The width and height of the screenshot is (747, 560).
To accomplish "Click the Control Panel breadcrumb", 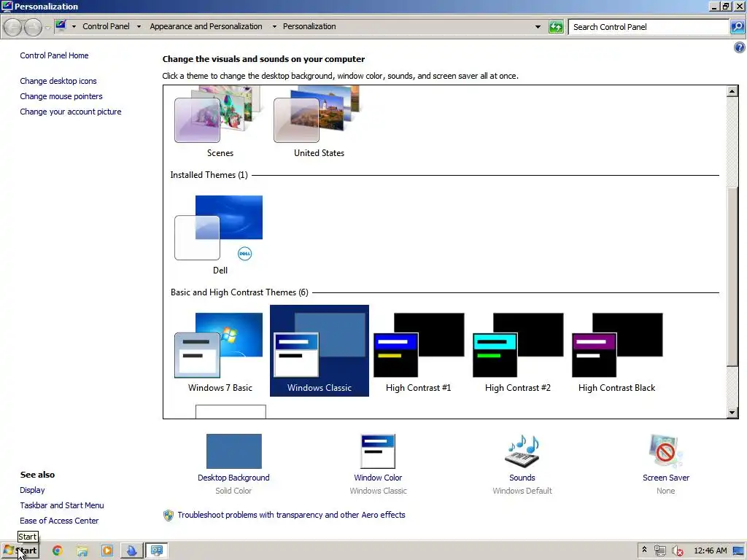I will (x=106, y=26).
